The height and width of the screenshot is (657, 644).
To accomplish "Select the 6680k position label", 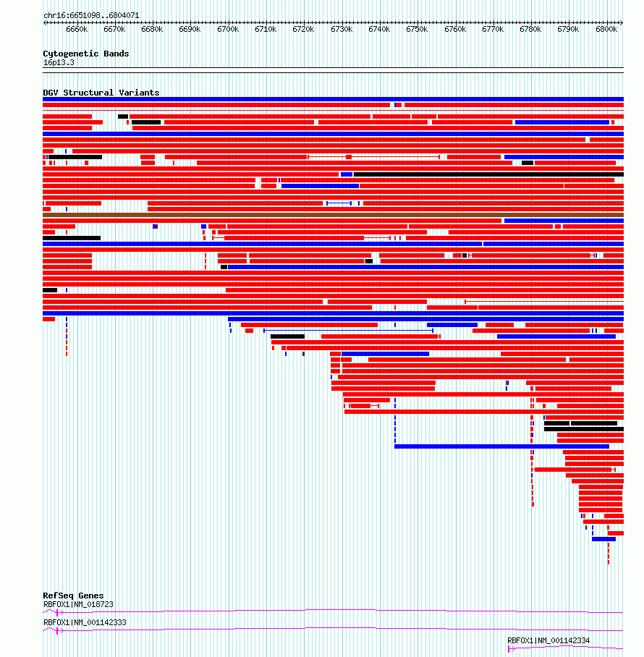I will coord(152,30).
